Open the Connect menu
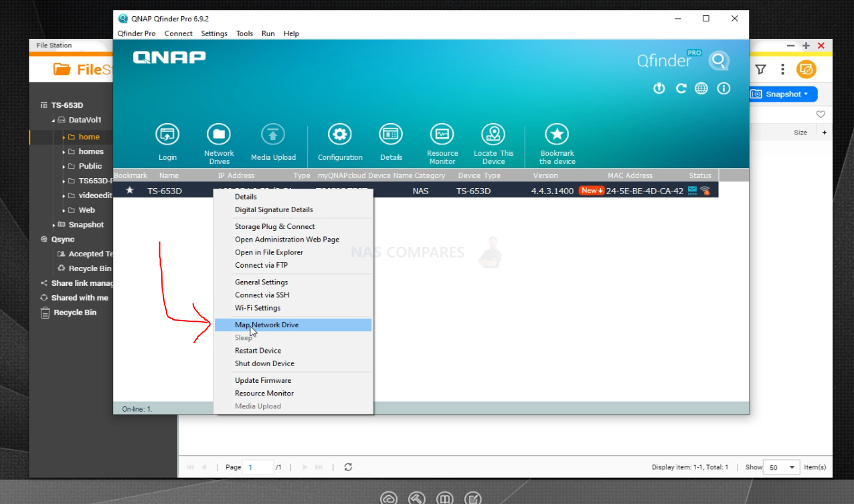This screenshot has width=854, height=504. pyautogui.click(x=178, y=33)
